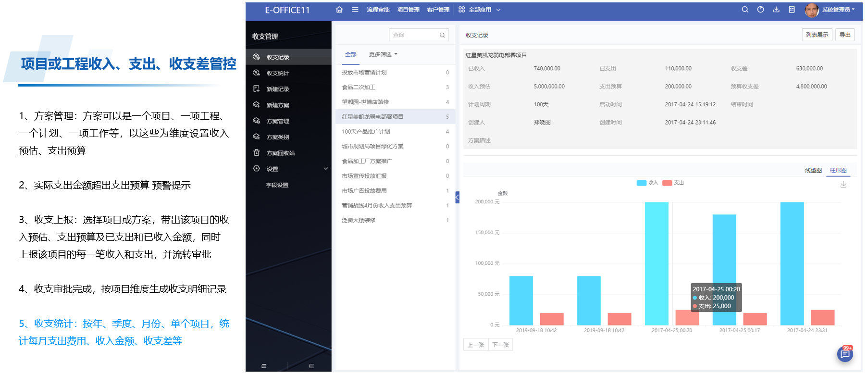
Task: Click the search magnifier in top bar
Action: (745, 10)
